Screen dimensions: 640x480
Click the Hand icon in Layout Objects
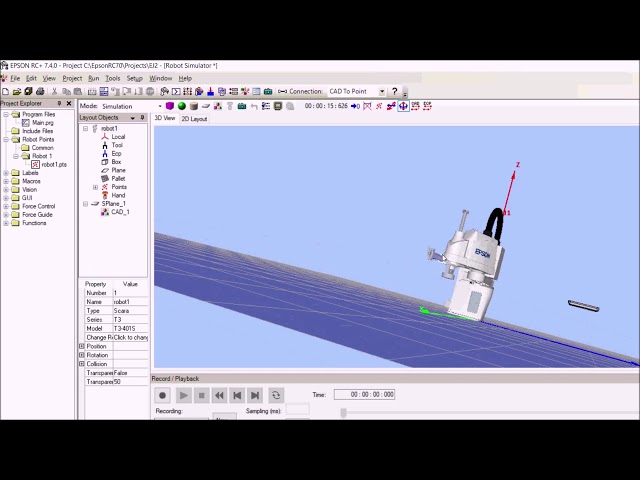pyautogui.click(x=105, y=195)
